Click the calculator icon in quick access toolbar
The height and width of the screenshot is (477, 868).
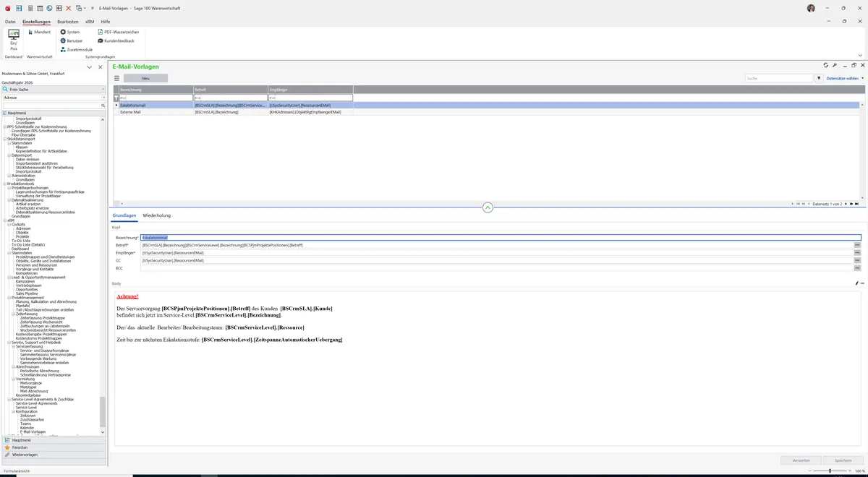pyautogui.click(x=30, y=7)
